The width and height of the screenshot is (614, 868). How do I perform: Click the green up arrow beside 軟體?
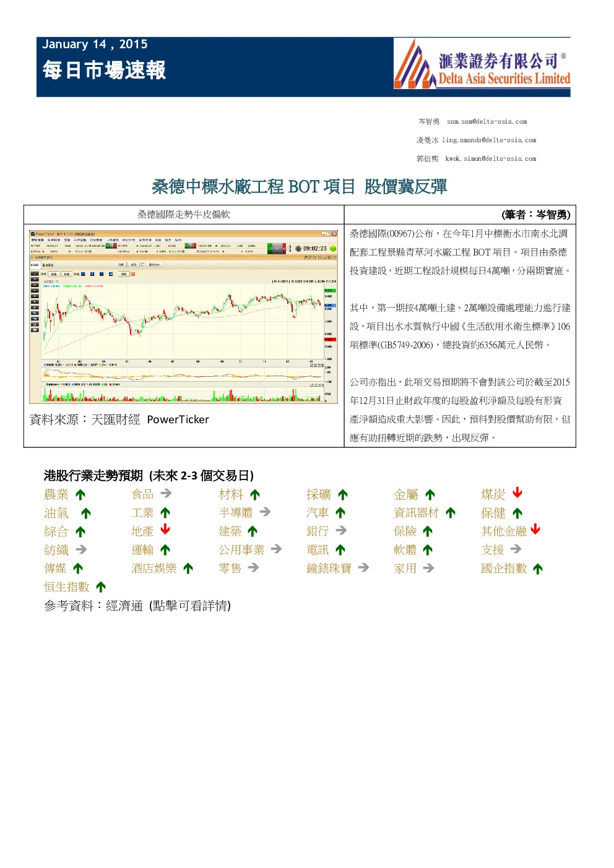tap(428, 550)
